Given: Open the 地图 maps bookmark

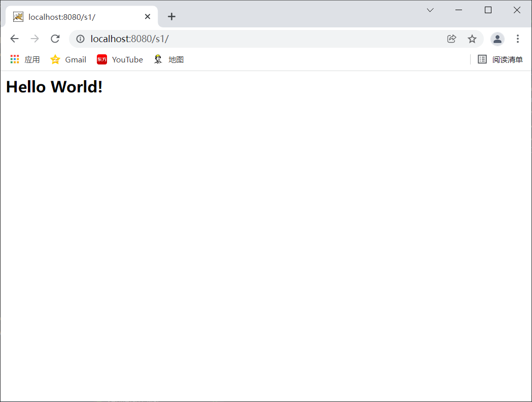Looking at the screenshot, I should click(x=168, y=60).
